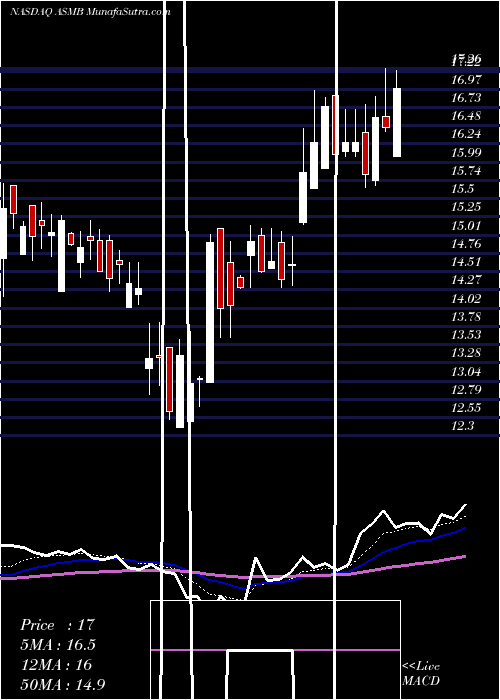Click the 14.02 price axis label
The width and height of the screenshot is (500, 700).
pos(467,299)
